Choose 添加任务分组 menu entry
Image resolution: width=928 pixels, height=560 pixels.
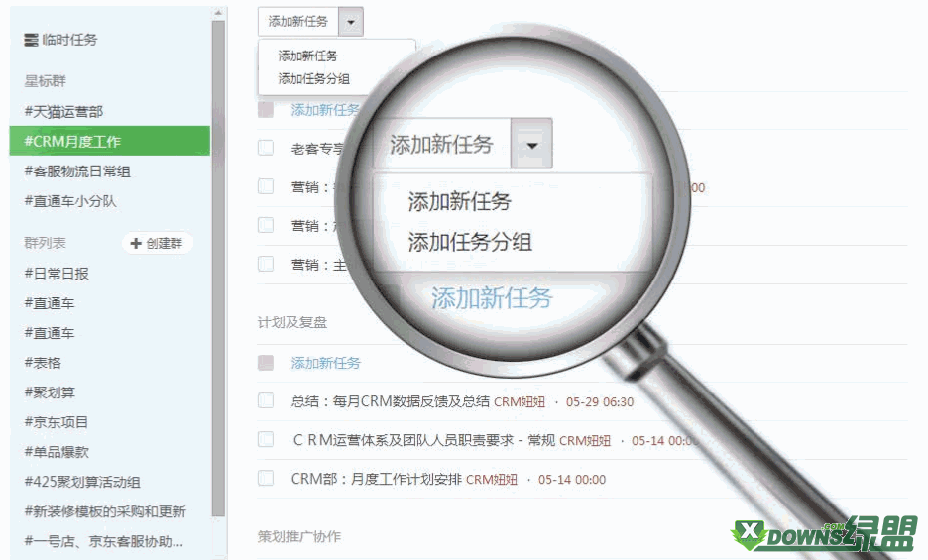(x=313, y=78)
